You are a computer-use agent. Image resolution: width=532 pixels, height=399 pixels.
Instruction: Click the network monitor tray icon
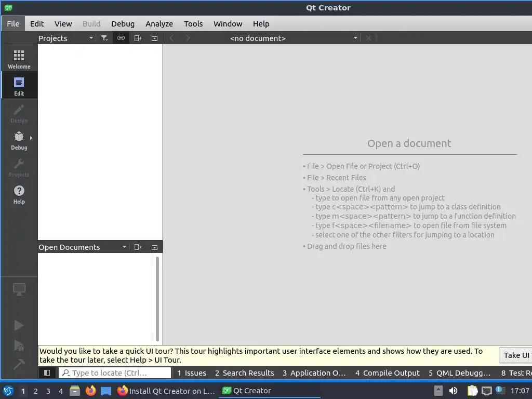[486, 391]
